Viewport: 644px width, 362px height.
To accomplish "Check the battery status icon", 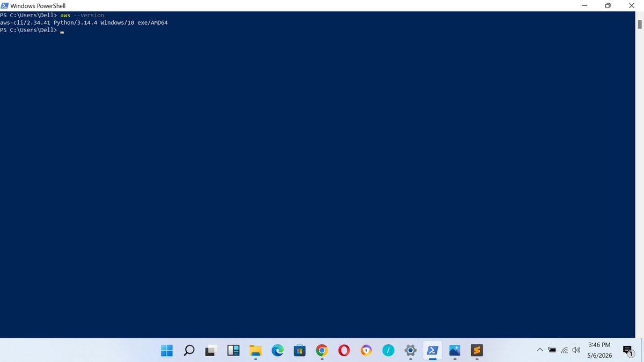I will (x=552, y=350).
